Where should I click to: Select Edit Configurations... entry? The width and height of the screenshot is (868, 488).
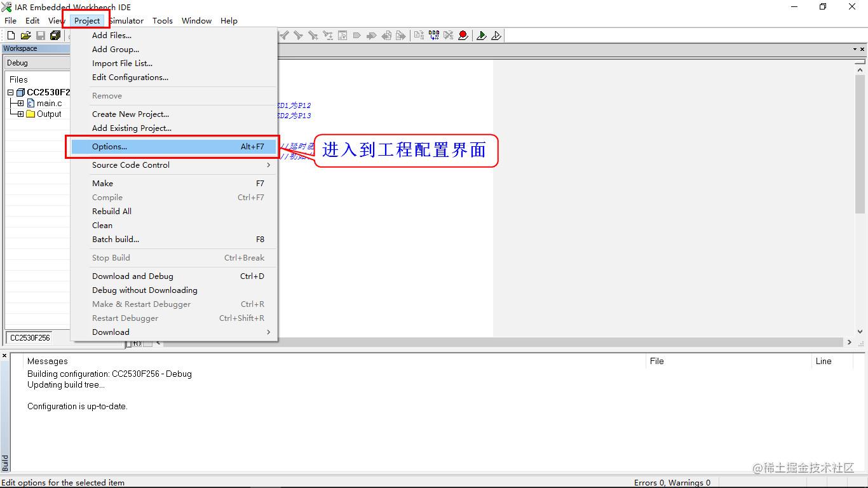tap(174, 77)
